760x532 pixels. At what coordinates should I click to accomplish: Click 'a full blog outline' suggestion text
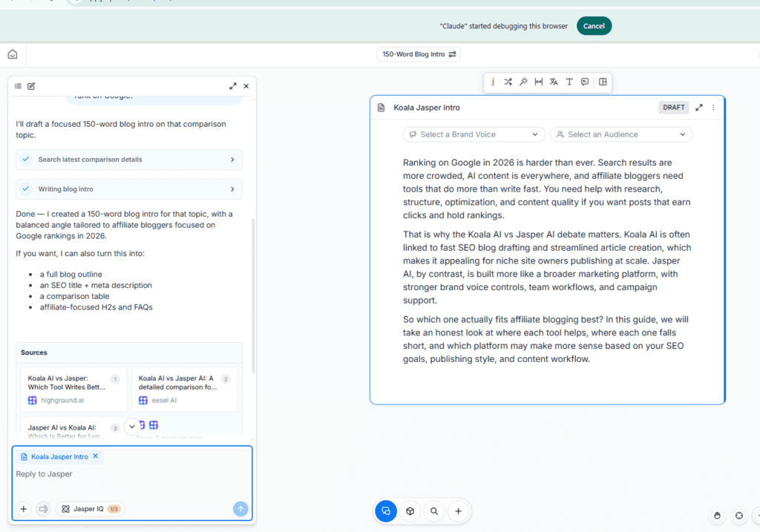point(71,275)
